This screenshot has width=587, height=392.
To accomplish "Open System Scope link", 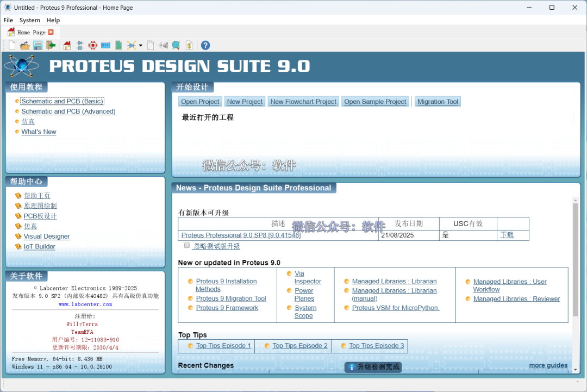I will pyautogui.click(x=305, y=312).
